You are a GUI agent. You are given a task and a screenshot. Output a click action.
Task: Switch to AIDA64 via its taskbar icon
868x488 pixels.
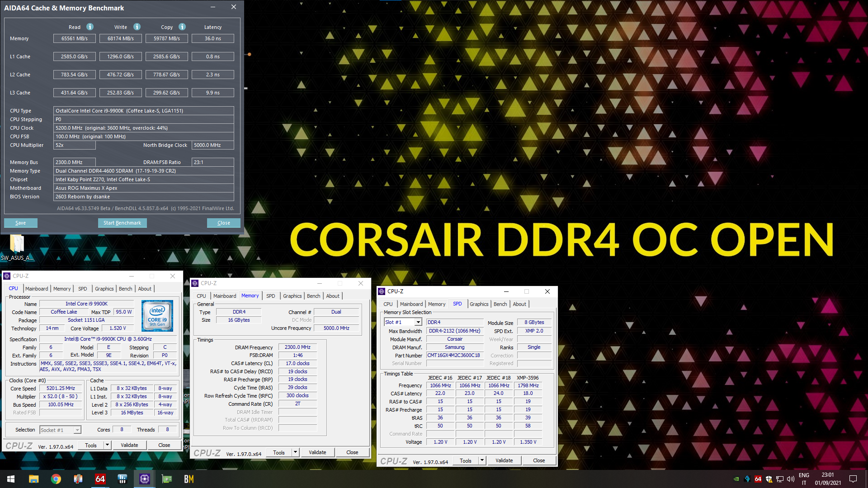click(x=100, y=479)
